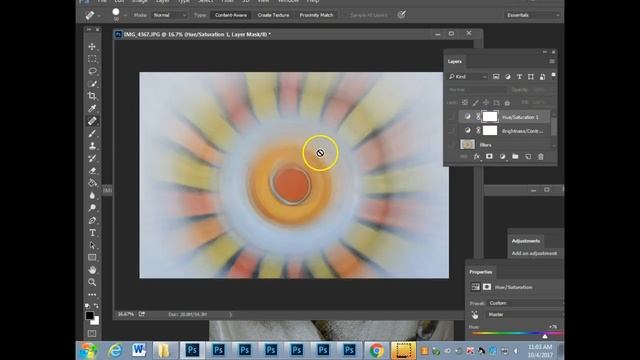Create new fill or adjustment layer
The width and height of the screenshot is (640, 360).
502,157
